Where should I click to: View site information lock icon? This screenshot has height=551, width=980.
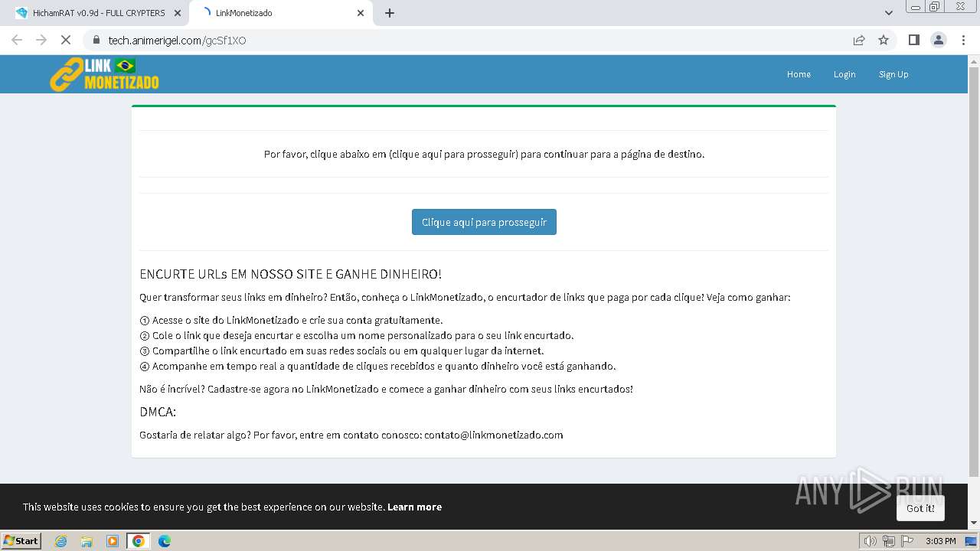click(x=96, y=40)
